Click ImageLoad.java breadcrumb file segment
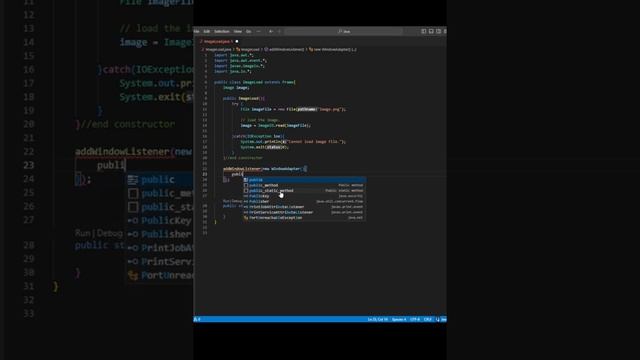The height and width of the screenshot is (360, 640). click(x=218, y=49)
